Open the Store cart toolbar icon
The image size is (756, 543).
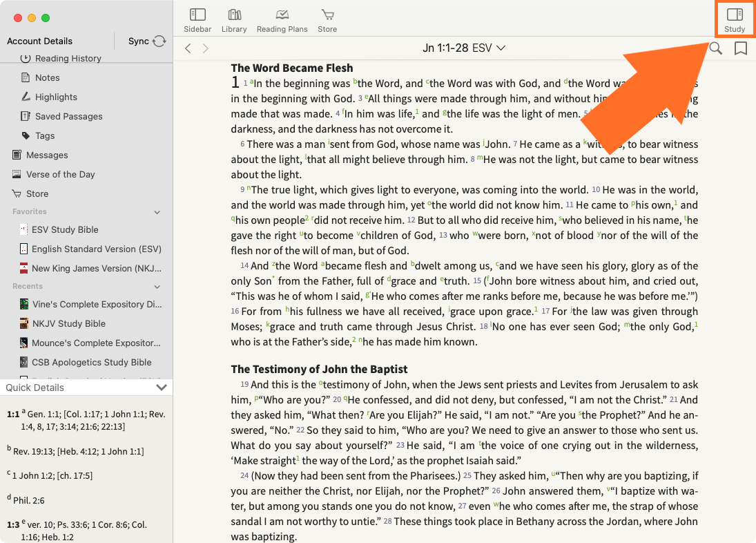tap(327, 21)
